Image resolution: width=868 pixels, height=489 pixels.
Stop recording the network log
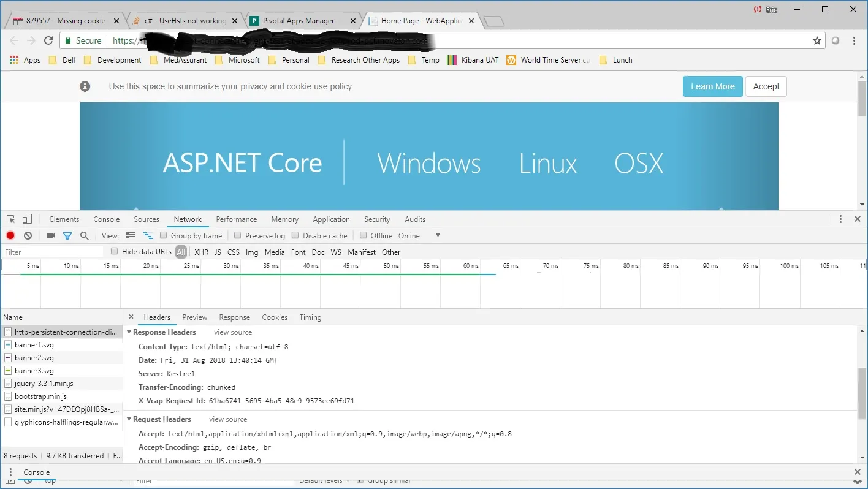pyautogui.click(x=10, y=235)
